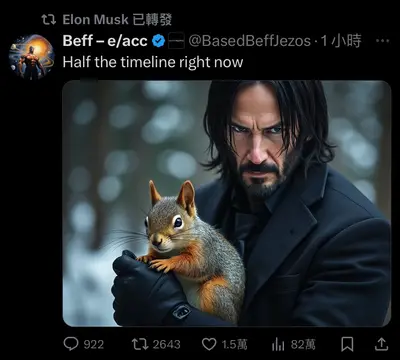Click the 'Half the timeline right now' text

tap(153, 62)
